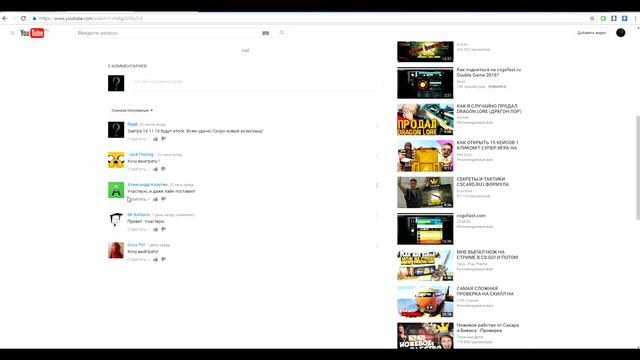Like the comment about Завтра 14.11.16
Image resolution: width=640 pixels, height=360 pixels.
coord(156,139)
